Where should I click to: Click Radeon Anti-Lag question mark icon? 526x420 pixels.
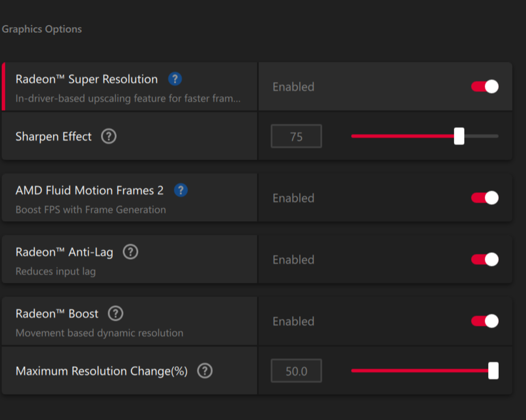[x=130, y=252]
